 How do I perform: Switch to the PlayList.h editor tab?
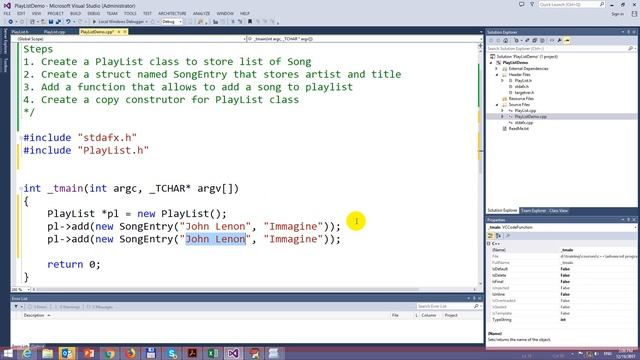tap(20, 32)
